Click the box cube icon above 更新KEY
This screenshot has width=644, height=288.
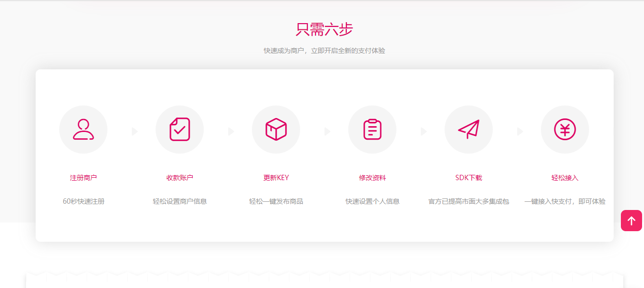point(276,130)
